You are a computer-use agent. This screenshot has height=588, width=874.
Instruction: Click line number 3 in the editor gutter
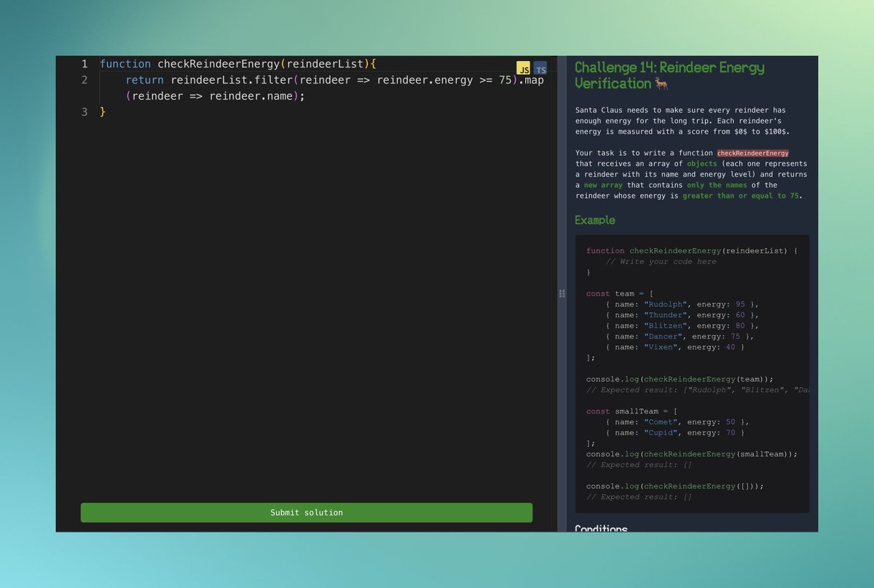pyautogui.click(x=84, y=112)
